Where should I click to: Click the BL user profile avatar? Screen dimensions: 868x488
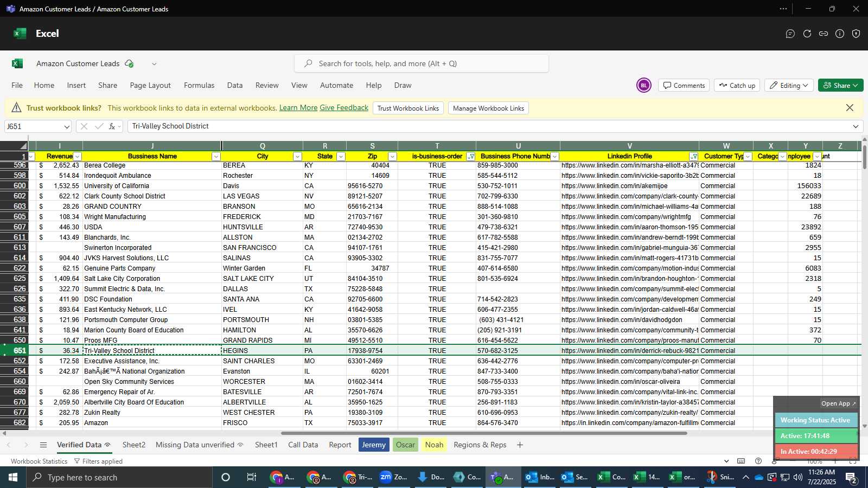(x=644, y=85)
